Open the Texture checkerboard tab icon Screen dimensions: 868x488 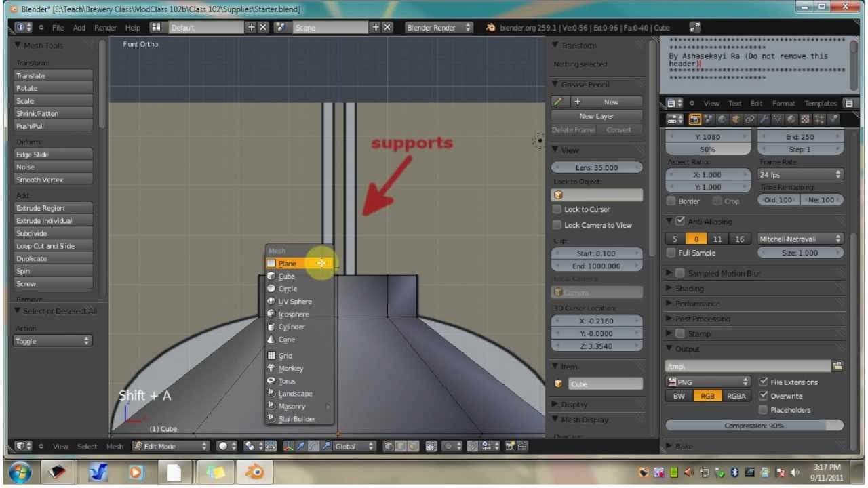click(x=806, y=119)
